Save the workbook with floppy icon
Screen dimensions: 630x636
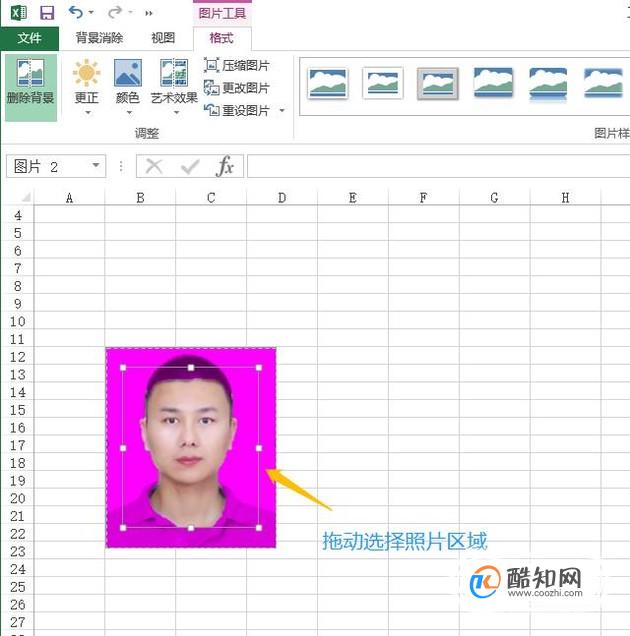[47, 13]
